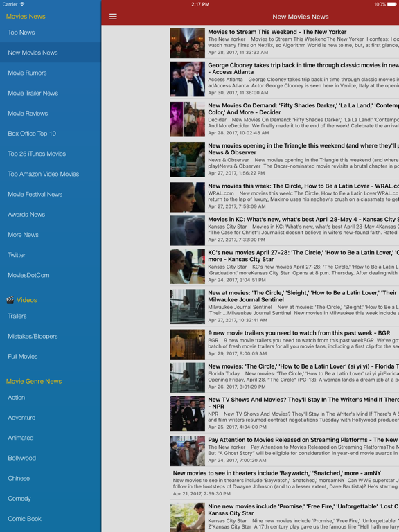Open Milwaukee Journal Sentinel article thumbnail
This screenshot has height=532, width=399.
tap(187, 307)
